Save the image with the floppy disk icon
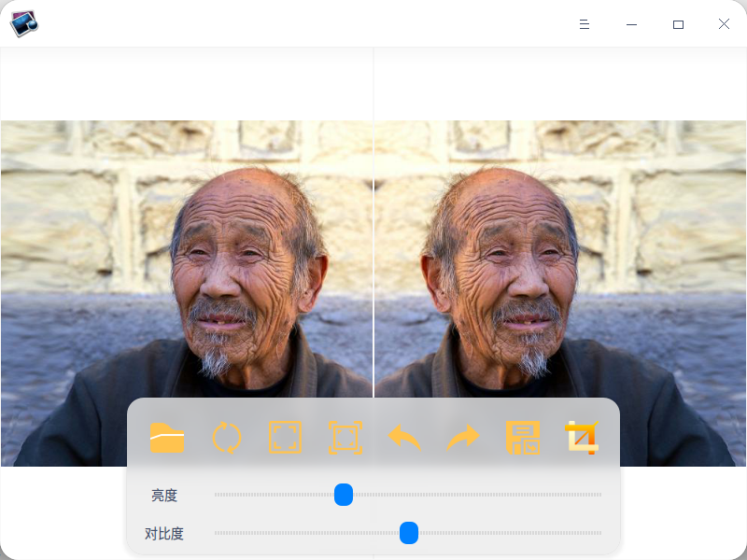The image size is (747, 560). pyautogui.click(x=523, y=438)
